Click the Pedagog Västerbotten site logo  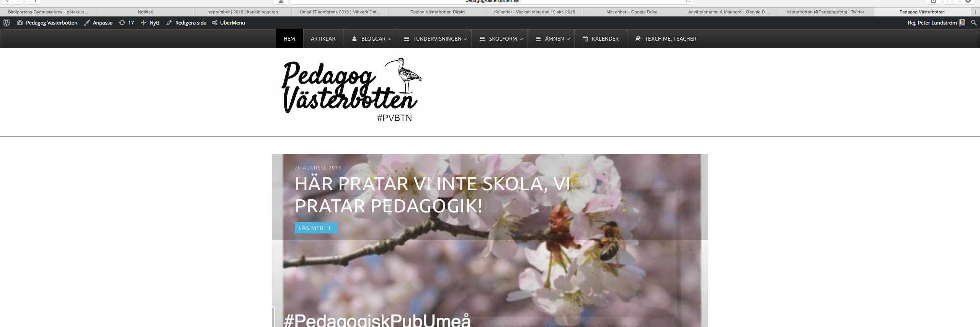coord(352,90)
